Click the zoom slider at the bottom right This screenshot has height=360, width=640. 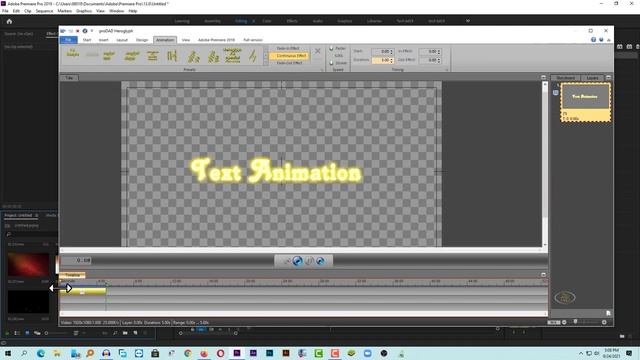coord(584,322)
